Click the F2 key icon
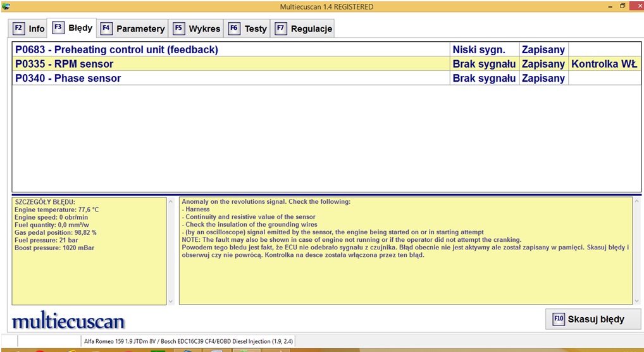The image size is (644, 352). click(x=18, y=28)
